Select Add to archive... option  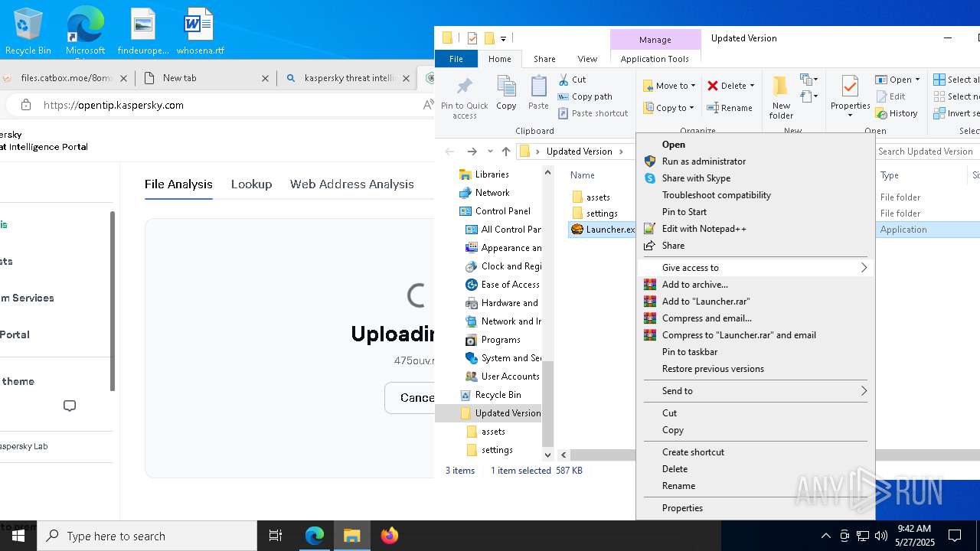click(755, 285)
